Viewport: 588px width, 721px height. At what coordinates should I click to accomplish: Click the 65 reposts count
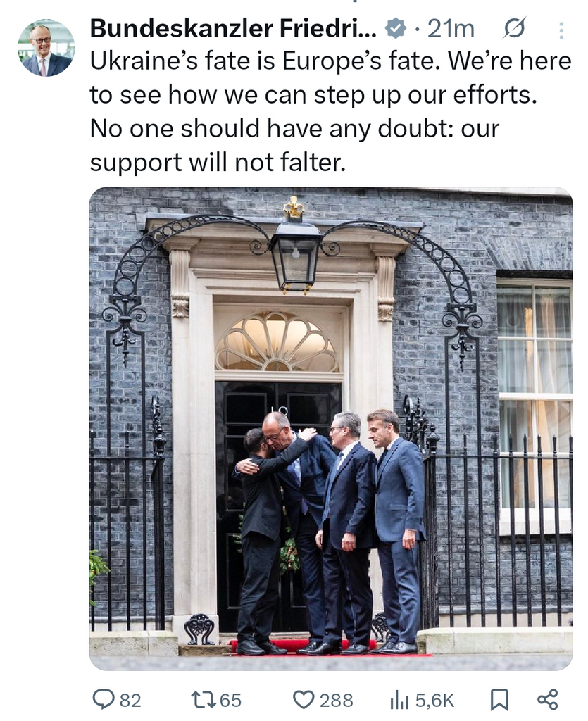pos(230,701)
